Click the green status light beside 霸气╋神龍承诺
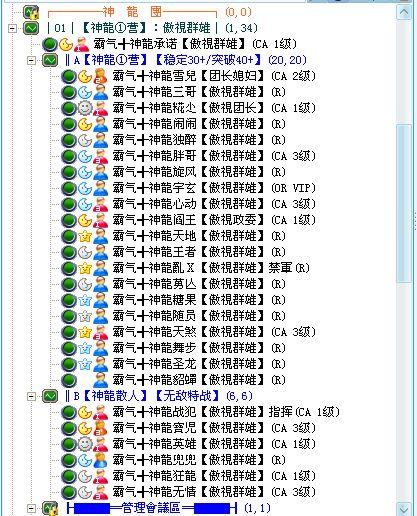 pyautogui.click(x=49, y=44)
